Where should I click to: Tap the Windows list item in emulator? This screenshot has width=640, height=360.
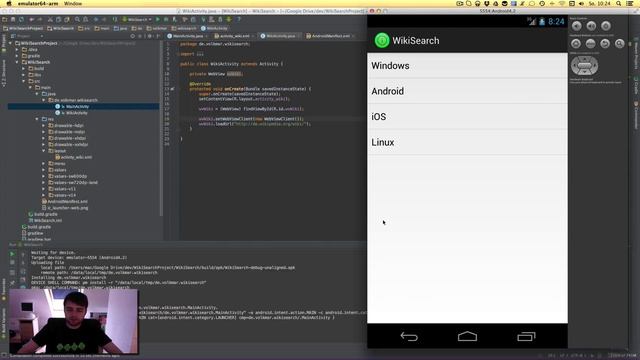tap(467, 66)
